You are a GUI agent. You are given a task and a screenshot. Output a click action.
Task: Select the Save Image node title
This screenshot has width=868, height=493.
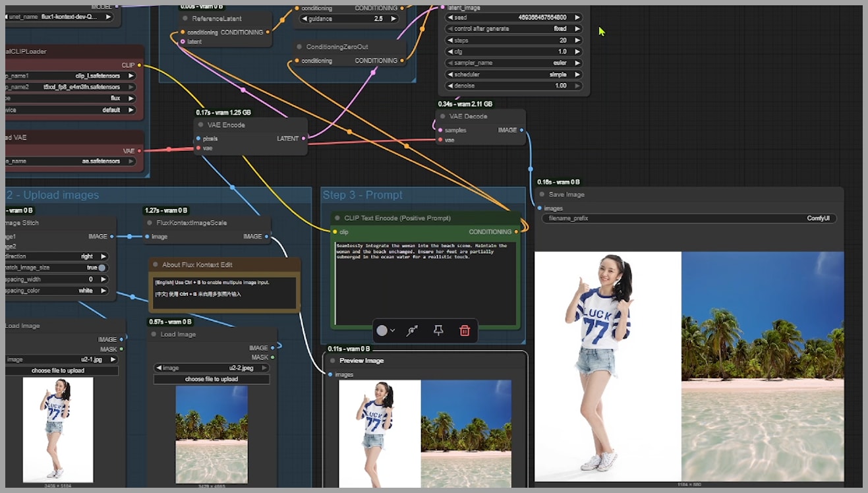567,194
